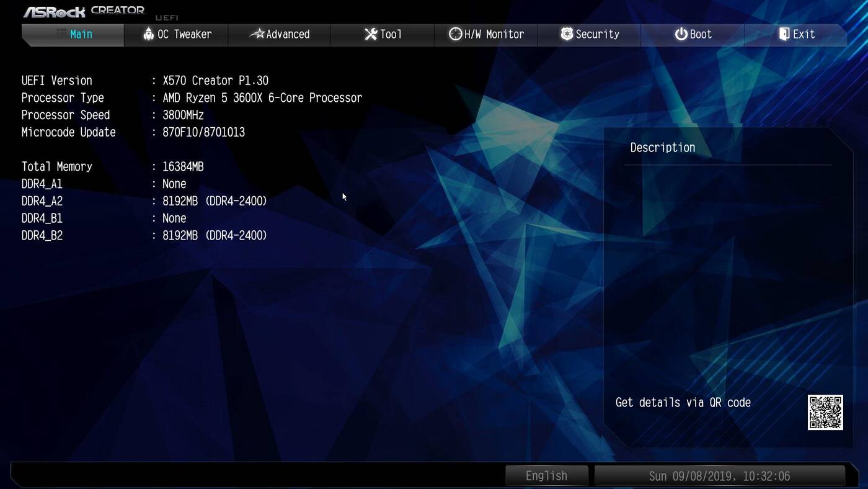This screenshot has width=868, height=489.
Task: Click the DDR4_A2 memory slot row
Action: point(144,201)
